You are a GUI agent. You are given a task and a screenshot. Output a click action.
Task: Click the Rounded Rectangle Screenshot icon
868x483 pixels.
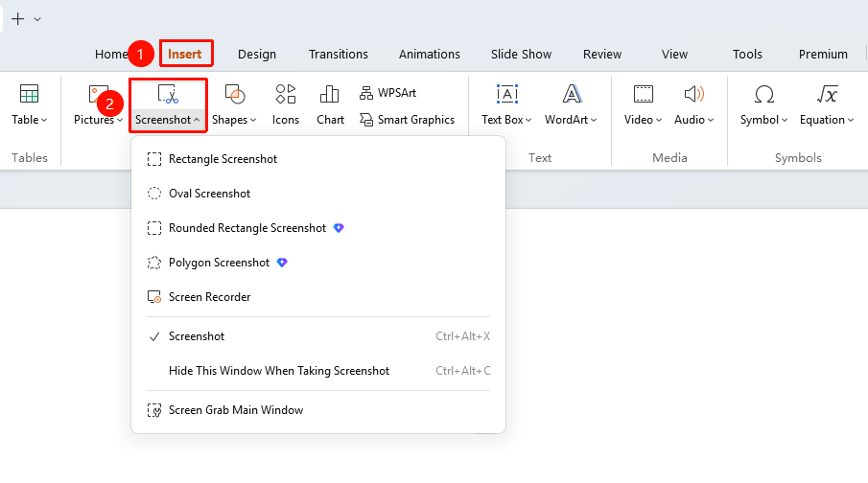pos(154,228)
